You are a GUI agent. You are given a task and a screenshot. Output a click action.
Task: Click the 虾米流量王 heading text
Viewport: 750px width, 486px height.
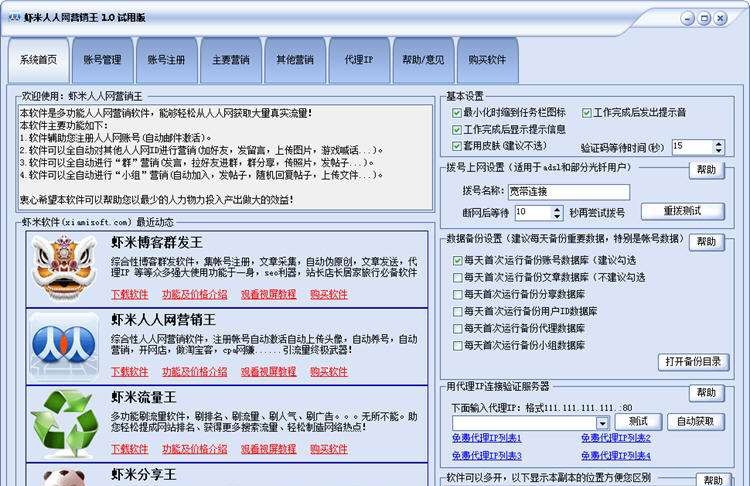(x=143, y=397)
